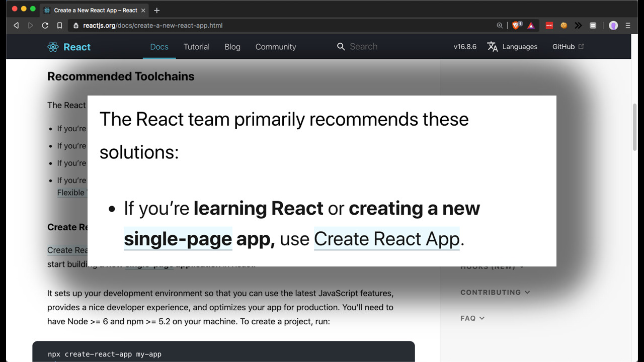Click the 'Recommended Toolchains' heading

(x=121, y=76)
